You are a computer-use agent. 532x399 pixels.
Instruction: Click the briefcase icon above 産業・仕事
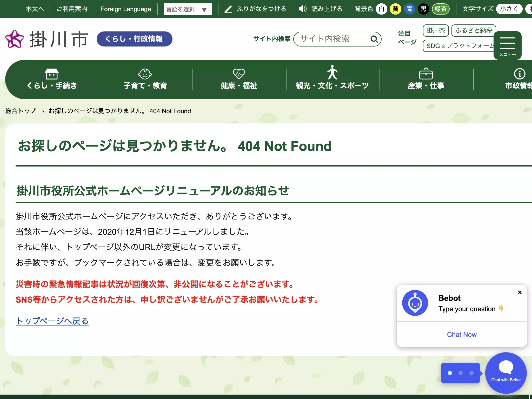(426, 74)
